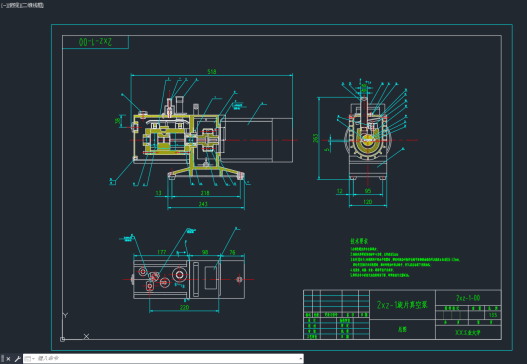Select the 120 dimension on side view
The image size is (527, 364).
[x=368, y=202]
